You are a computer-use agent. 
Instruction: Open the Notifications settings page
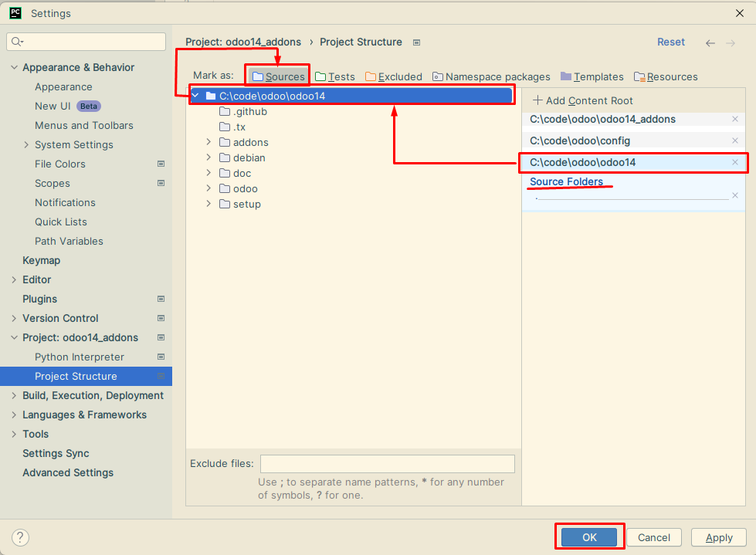(x=65, y=202)
